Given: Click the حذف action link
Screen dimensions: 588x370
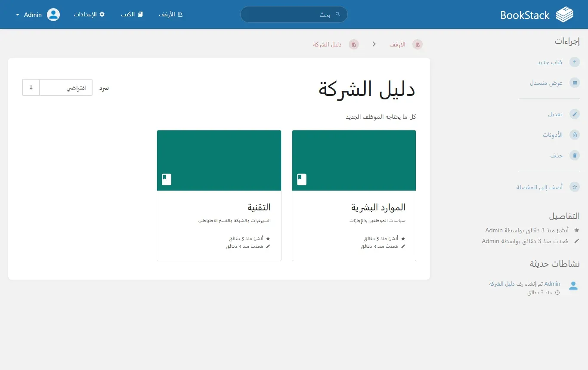Looking at the screenshot, I should (x=557, y=155).
